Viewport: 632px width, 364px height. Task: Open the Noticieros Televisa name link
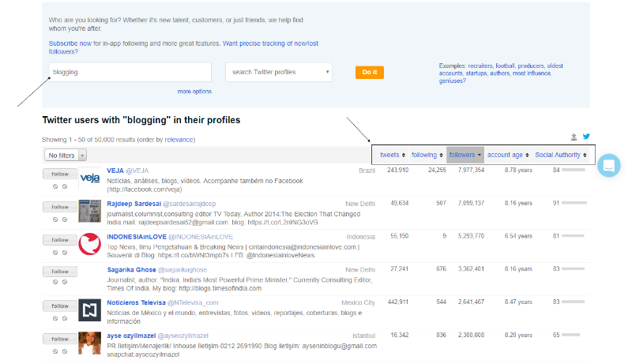(x=136, y=302)
